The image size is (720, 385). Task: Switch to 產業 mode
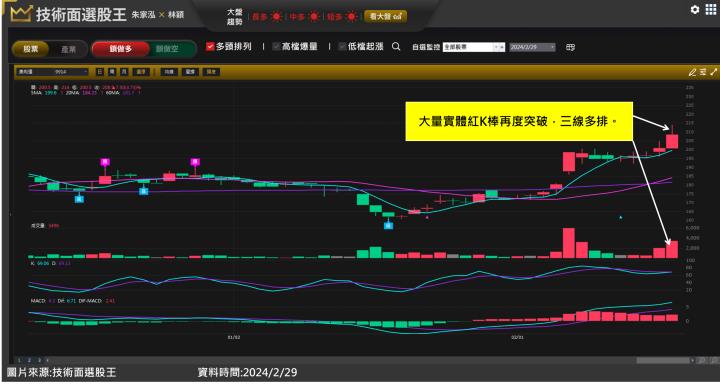point(68,49)
